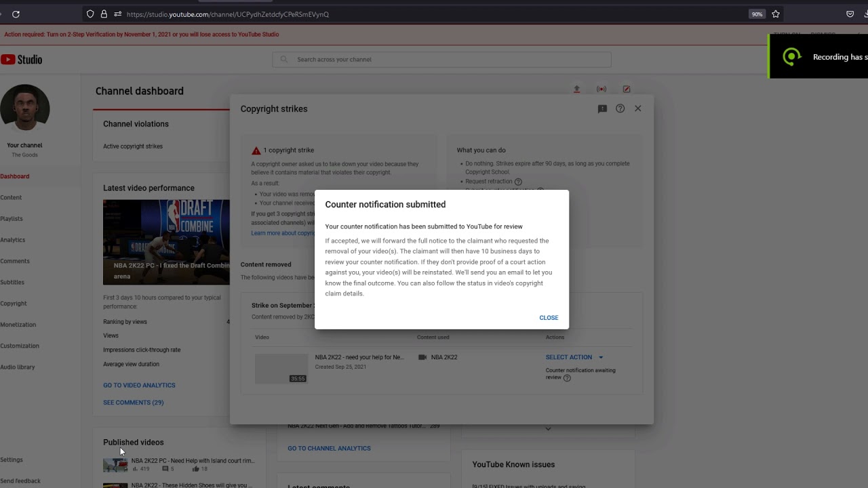Open Playlists in the sidebar

point(12,219)
